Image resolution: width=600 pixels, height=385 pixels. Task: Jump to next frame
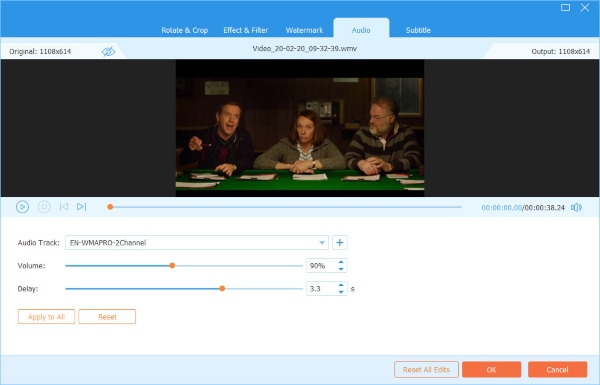(82, 207)
